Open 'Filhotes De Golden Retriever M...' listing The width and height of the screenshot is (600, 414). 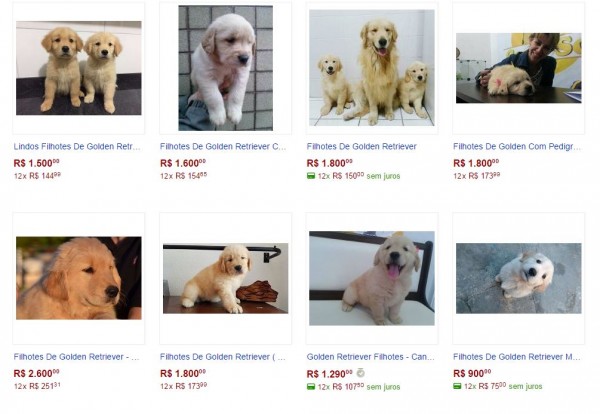[x=517, y=357]
